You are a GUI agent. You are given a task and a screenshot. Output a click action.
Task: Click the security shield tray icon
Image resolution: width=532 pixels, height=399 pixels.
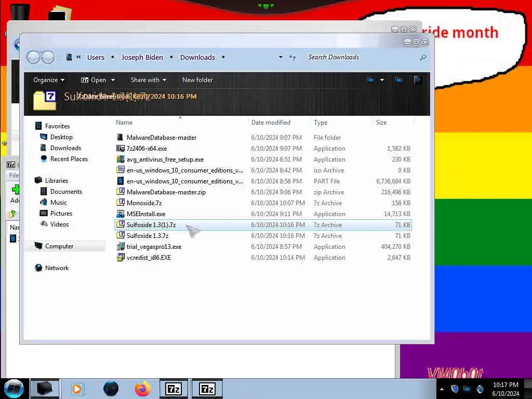[x=455, y=389]
